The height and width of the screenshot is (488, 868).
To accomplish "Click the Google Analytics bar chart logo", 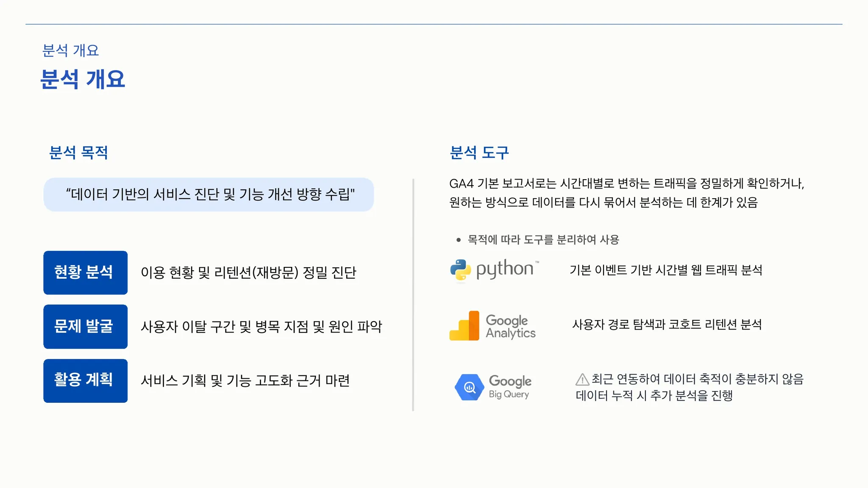I will (465, 326).
